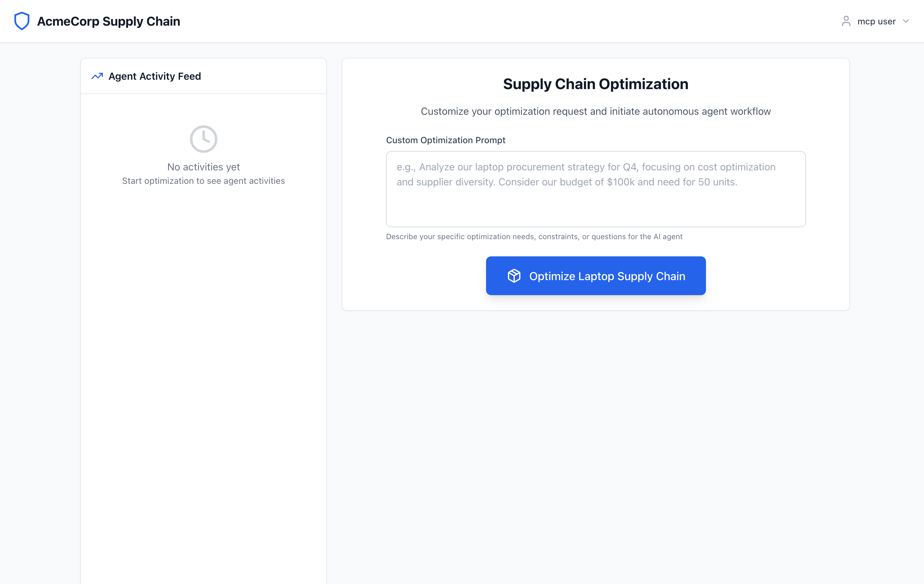Click the No activities yet placeholder
The image size is (924, 584).
(203, 167)
